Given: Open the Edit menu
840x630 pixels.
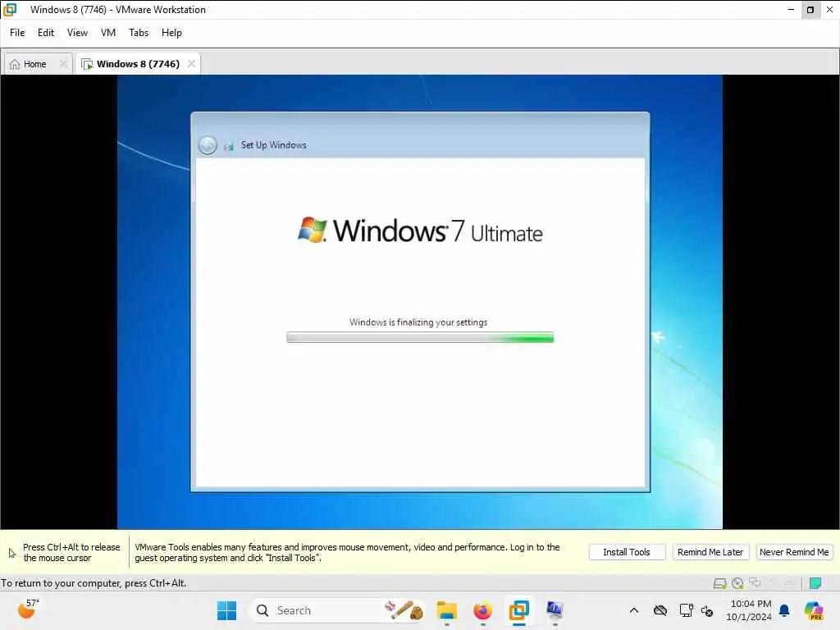Looking at the screenshot, I should [46, 33].
